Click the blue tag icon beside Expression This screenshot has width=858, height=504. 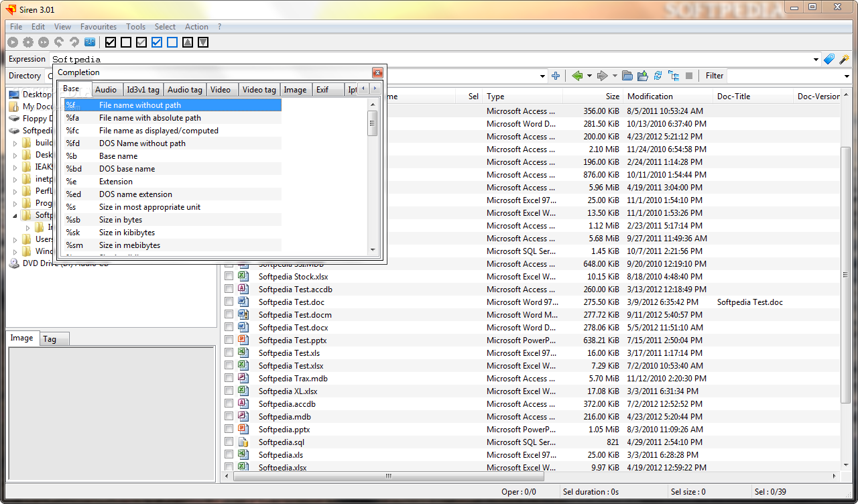[x=829, y=59]
